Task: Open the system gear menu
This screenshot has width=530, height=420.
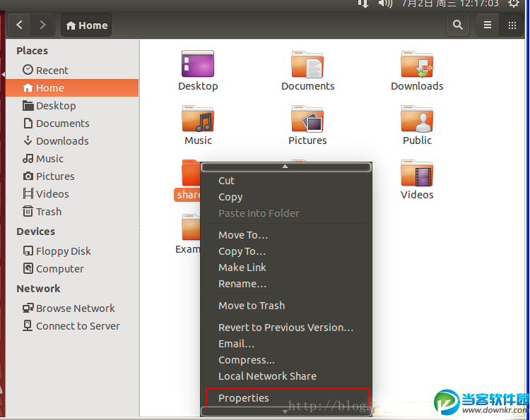Action: point(514,4)
